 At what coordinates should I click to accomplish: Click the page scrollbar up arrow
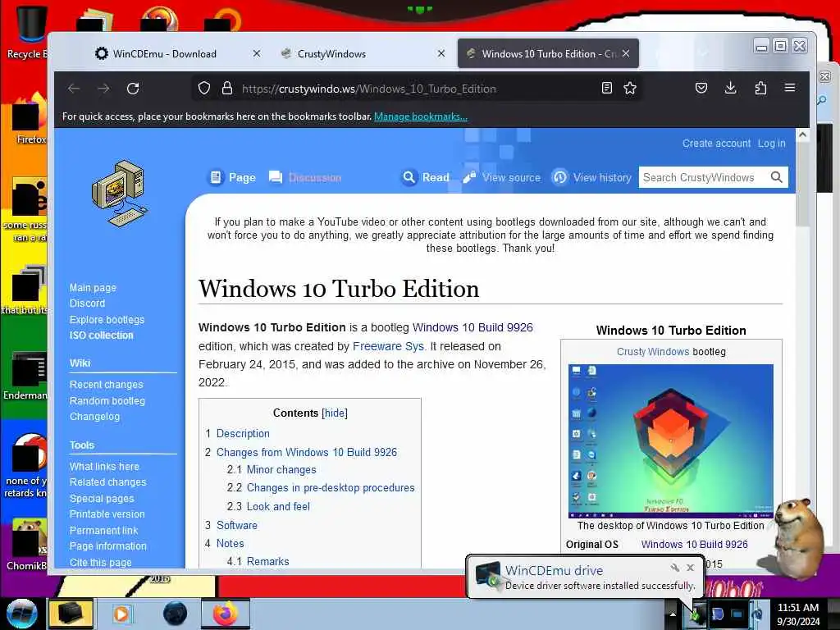pyautogui.click(x=802, y=135)
